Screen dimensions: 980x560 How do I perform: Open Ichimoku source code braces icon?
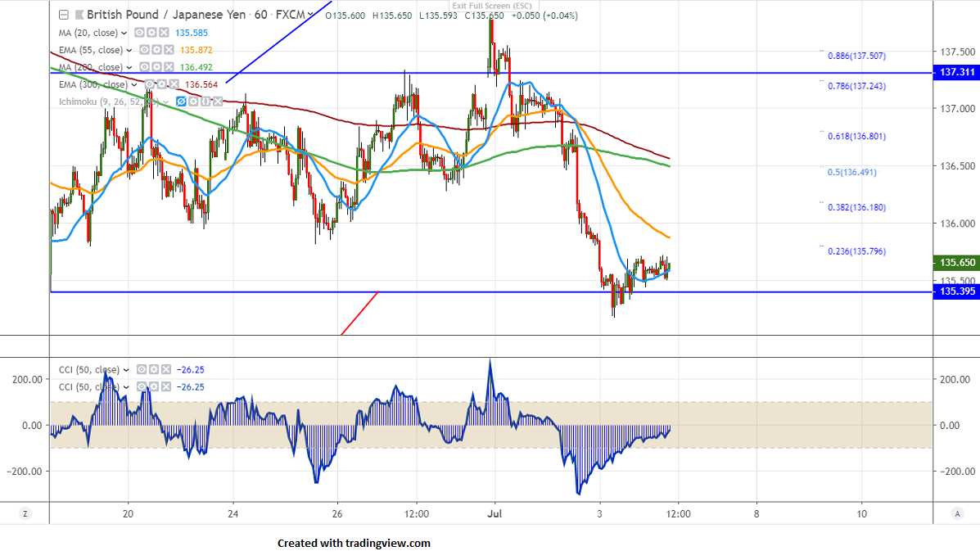click(x=205, y=102)
